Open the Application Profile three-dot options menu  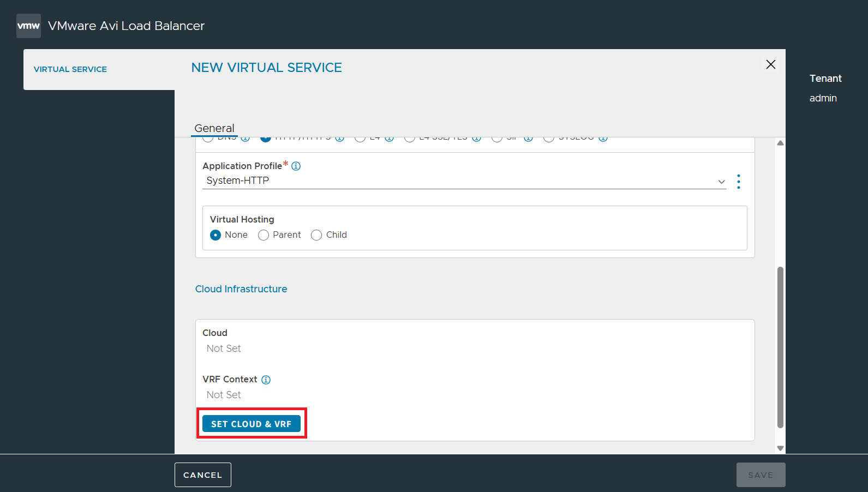click(x=739, y=182)
